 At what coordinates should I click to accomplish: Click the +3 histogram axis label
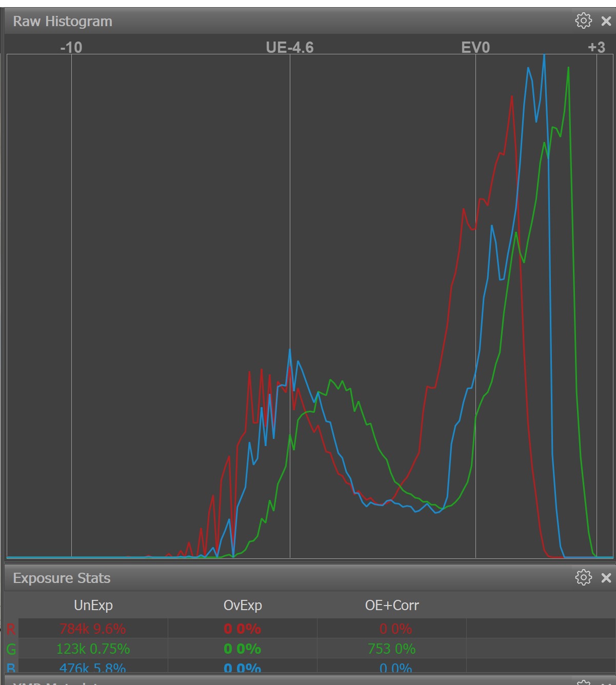[x=596, y=48]
